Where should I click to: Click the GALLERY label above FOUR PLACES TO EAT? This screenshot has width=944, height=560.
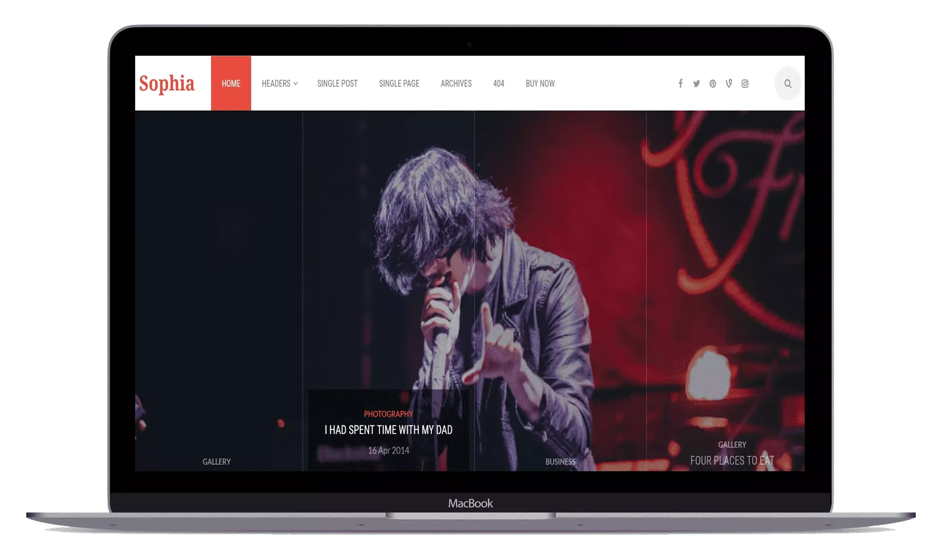tap(732, 444)
